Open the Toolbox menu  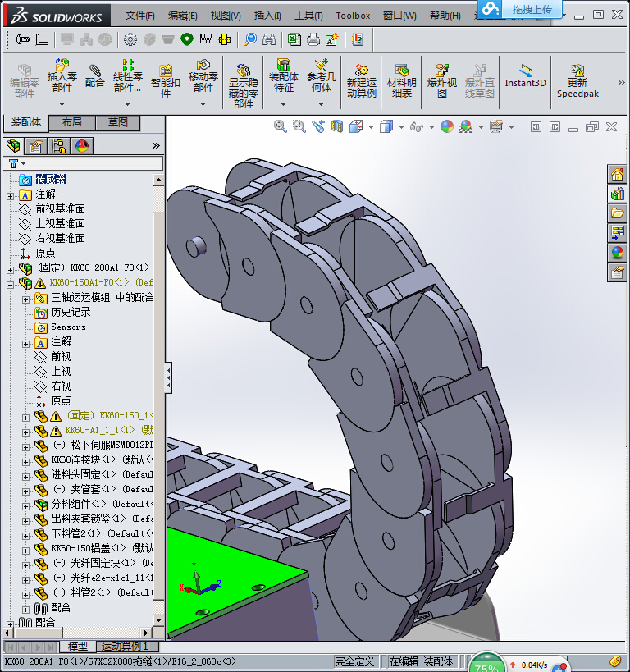pos(353,16)
